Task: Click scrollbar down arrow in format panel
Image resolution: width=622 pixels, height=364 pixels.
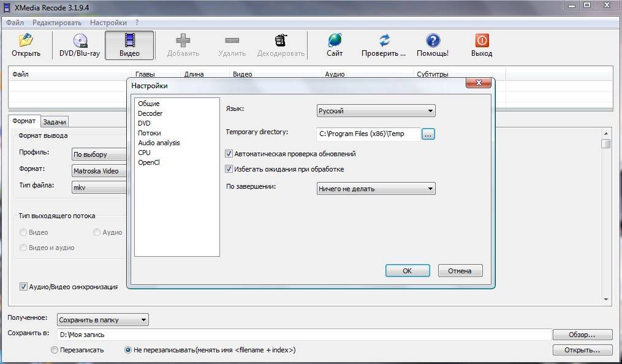Action: [x=605, y=300]
